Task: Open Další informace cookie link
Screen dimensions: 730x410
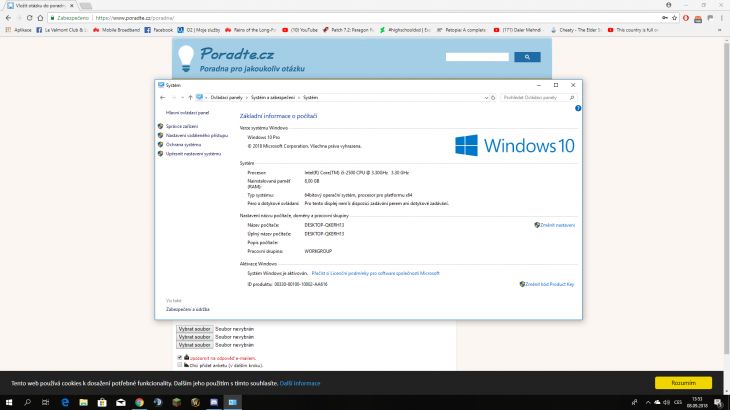Action: (300, 383)
